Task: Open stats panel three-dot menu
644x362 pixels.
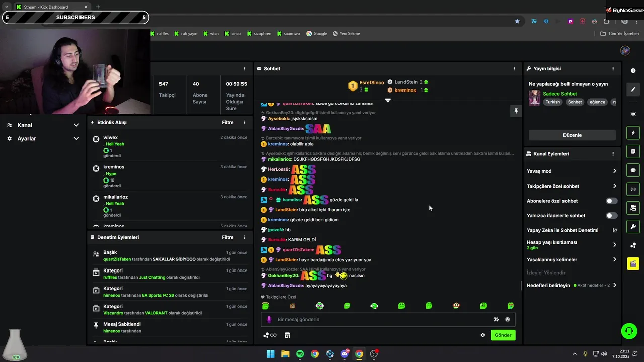Action: tap(245, 69)
